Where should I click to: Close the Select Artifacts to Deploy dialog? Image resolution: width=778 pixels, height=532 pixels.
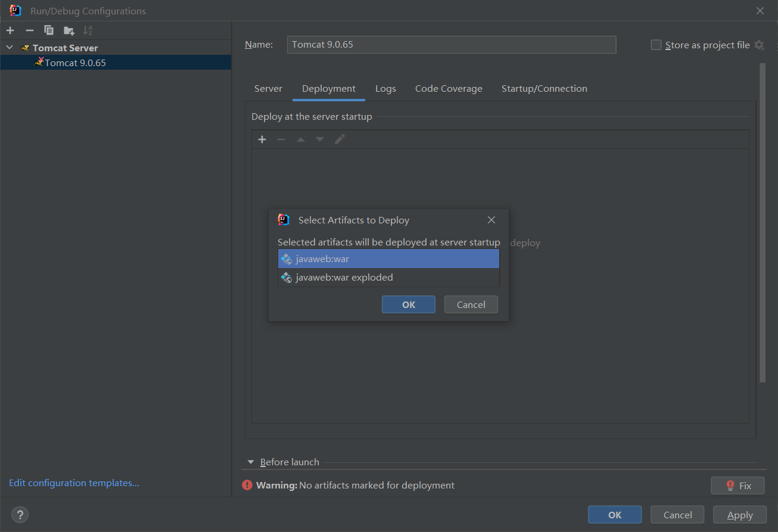[x=491, y=220]
